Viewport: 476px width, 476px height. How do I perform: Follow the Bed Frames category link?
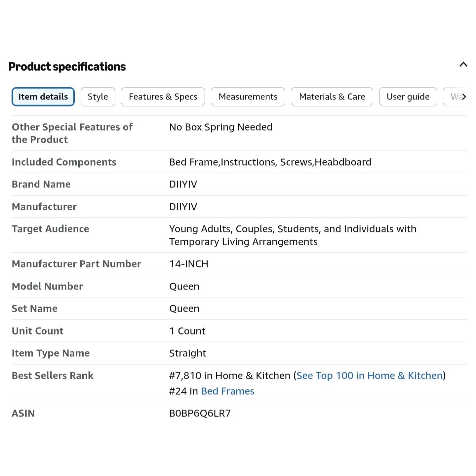tap(227, 391)
